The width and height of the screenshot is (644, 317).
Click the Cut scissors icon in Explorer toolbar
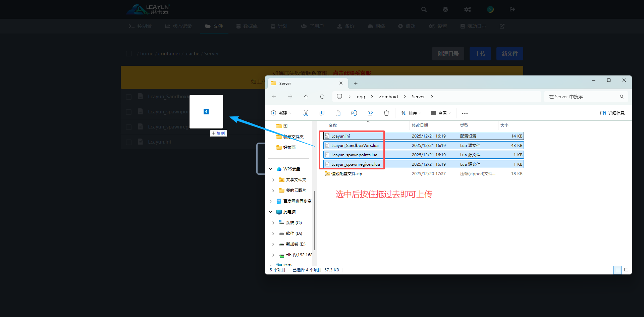coord(306,113)
